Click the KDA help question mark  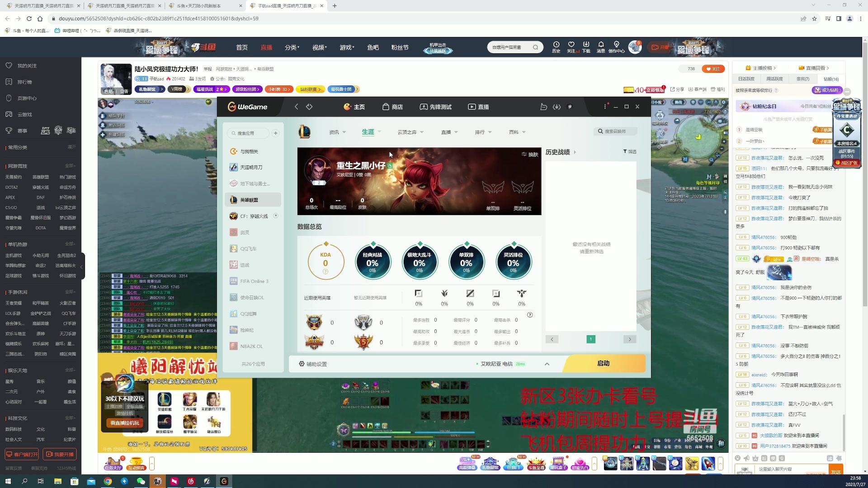[x=325, y=272]
